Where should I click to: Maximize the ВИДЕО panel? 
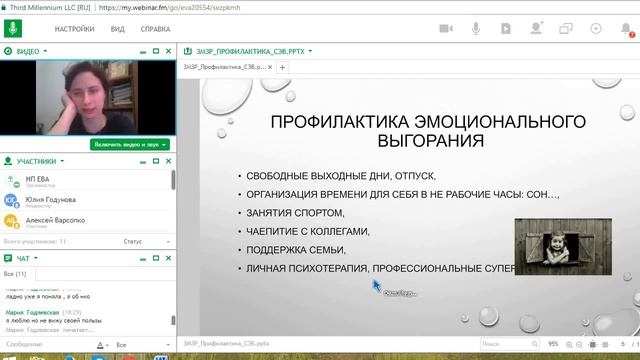156,51
